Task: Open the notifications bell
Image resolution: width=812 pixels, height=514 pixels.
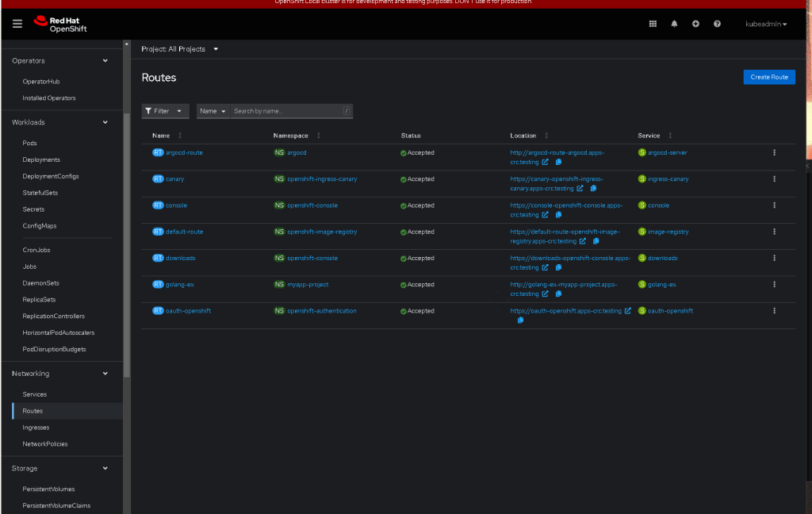Action: pyautogui.click(x=674, y=24)
